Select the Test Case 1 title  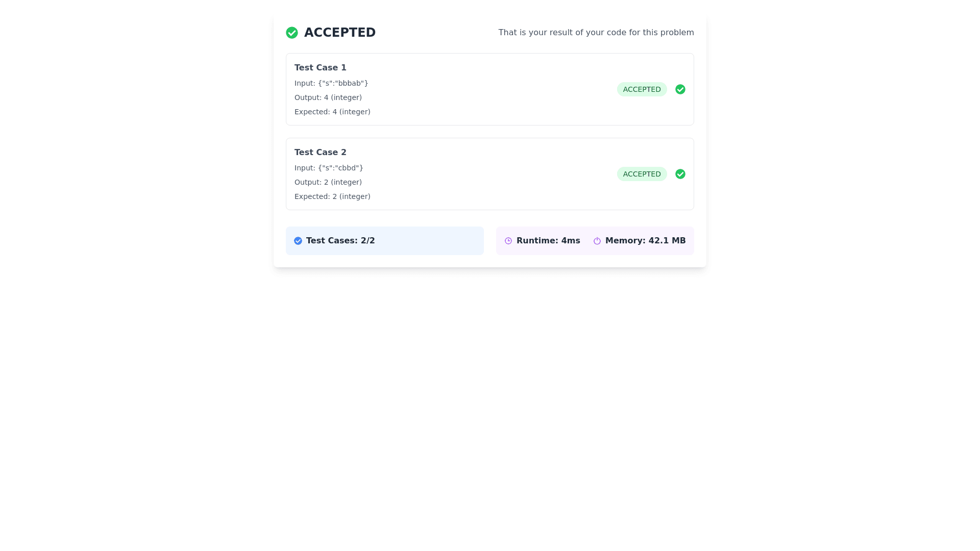click(320, 68)
